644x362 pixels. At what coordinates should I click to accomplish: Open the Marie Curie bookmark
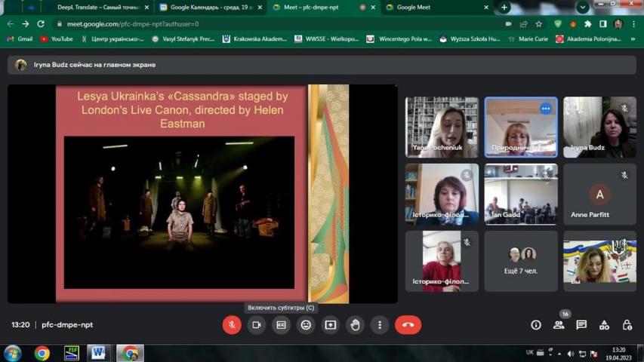coord(528,39)
